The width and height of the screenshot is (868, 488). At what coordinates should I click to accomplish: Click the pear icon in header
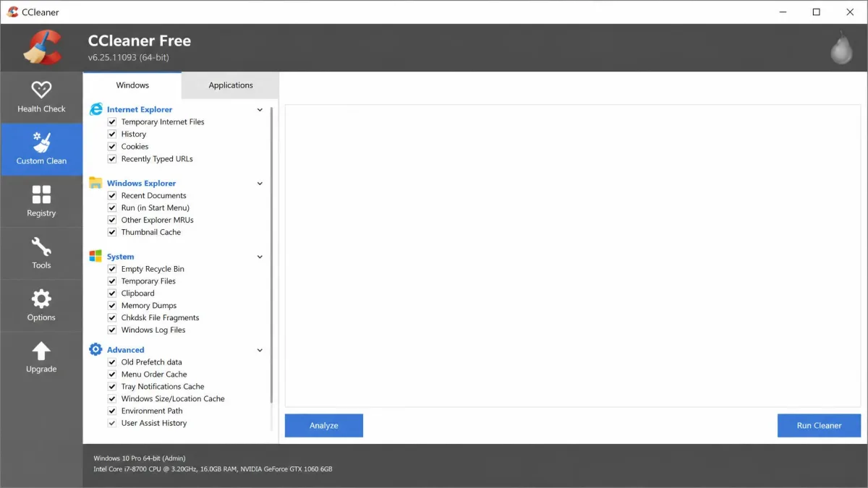tap(841, 48)
